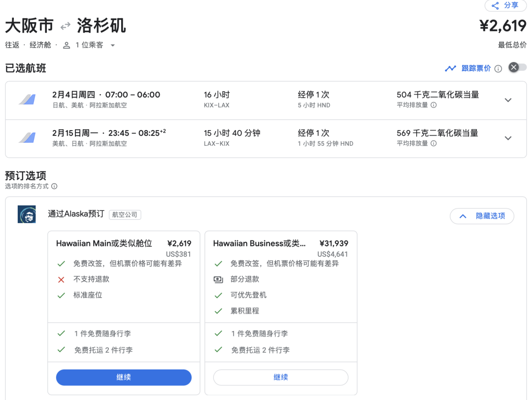
Task: Click the swap cities icon between 大阪市 and 洛杉矶
Action: (66, 26)
